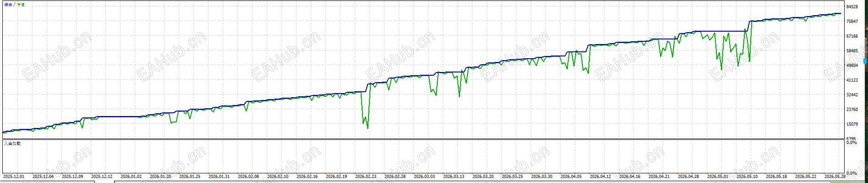868x183 pixels.
Task: Click the 2026.04.21 date label
Action: 659,176
